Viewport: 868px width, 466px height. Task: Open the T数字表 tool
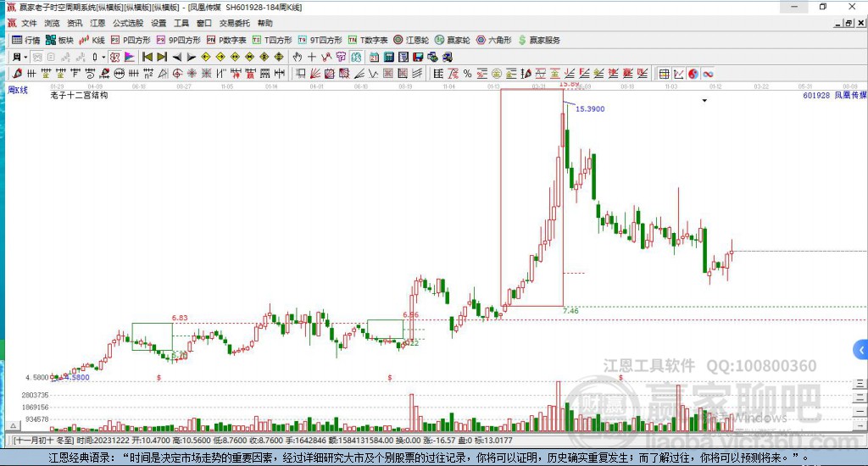tap(368, 40)
